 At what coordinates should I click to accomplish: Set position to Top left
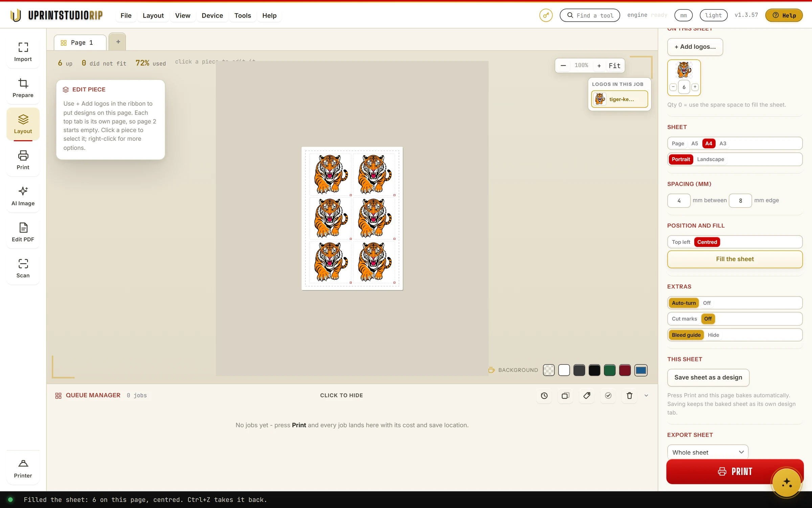[681, 242]
